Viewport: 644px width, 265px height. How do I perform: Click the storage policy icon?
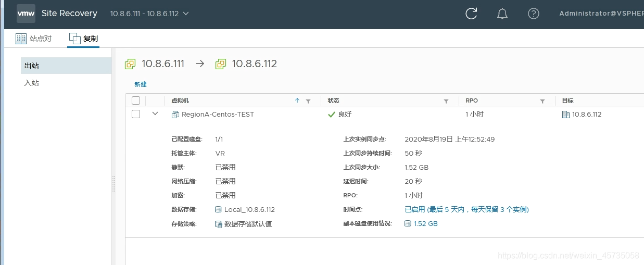coord(219,224)
